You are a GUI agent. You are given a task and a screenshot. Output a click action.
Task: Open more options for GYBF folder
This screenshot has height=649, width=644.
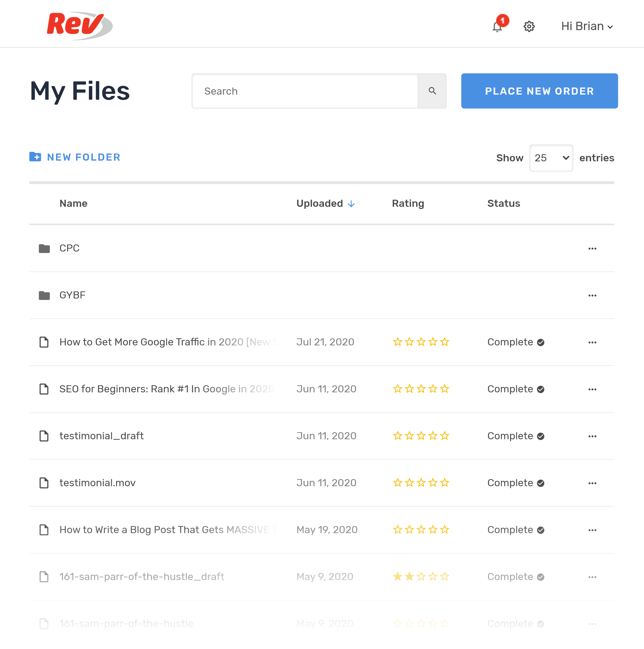click(592, 296)
